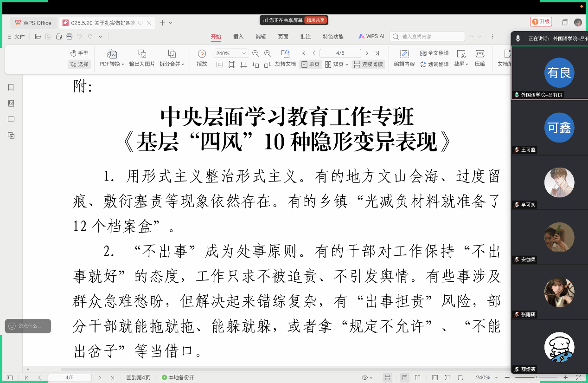Open the 截屏 dropdown

pyautogui.click(x=461, y=58)
